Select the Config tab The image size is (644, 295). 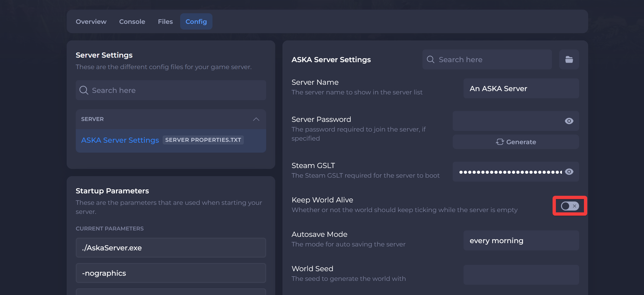pyautogui.click(x=196, y=22)
